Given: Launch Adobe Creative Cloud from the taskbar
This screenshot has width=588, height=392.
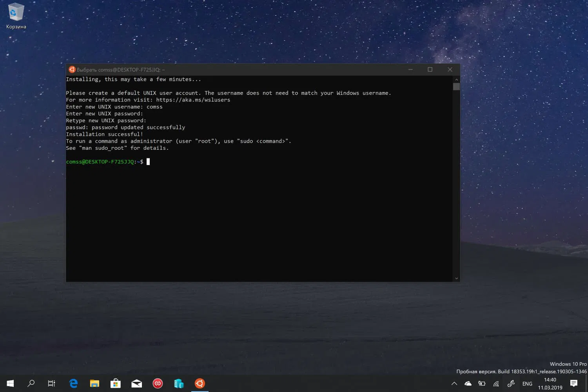Looking at the screenshot, I should pos(158,383).
